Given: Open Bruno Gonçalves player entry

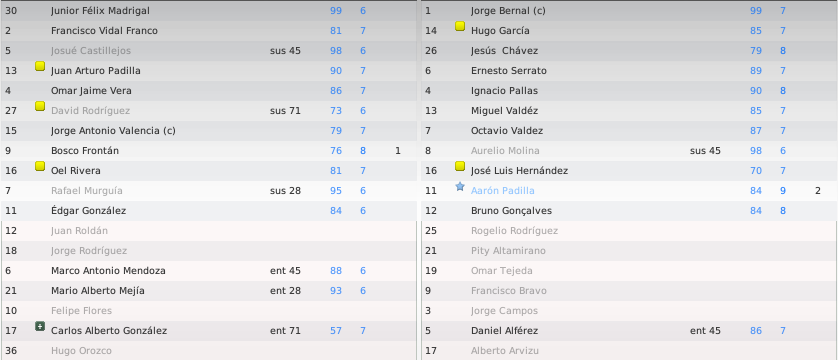Looking at the screenshot, I should point(629,210).
